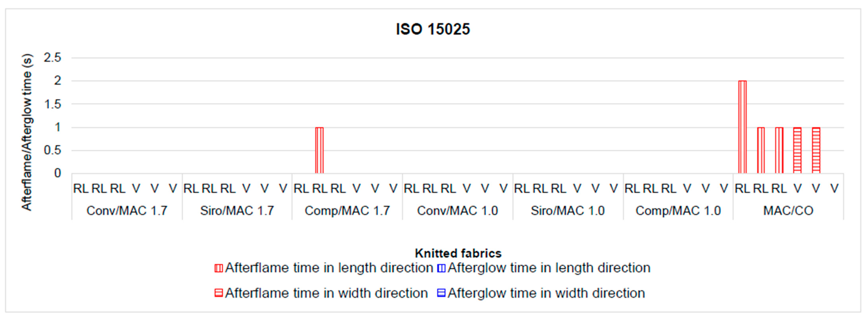The image size is (868, 319).
Task: Click the Comp/MAC 1.7 category label
Action: click(x=347, y=211)
